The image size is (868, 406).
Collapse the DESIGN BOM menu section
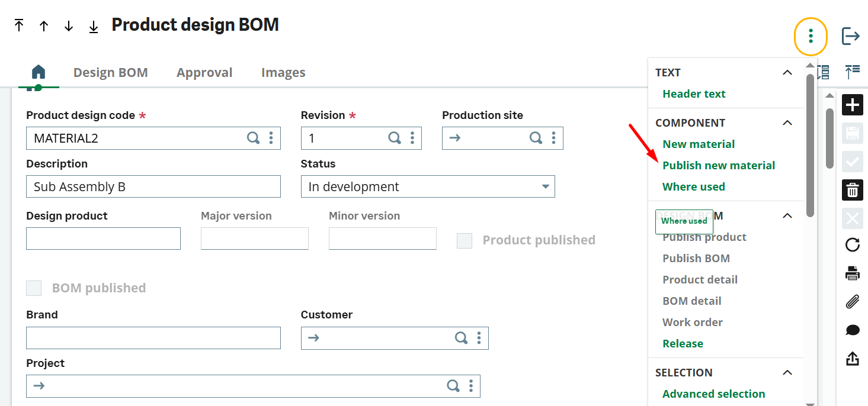click(x=787, y=216)
